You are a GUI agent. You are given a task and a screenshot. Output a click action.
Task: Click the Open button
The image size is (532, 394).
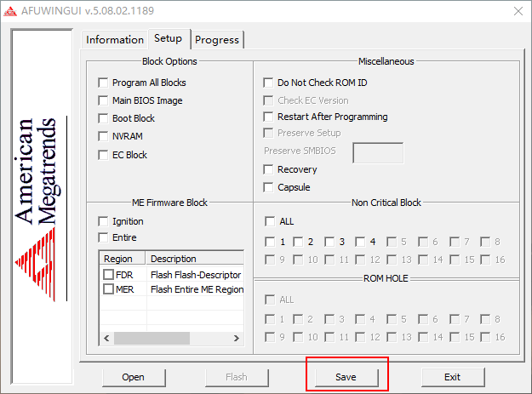point(134,377)
